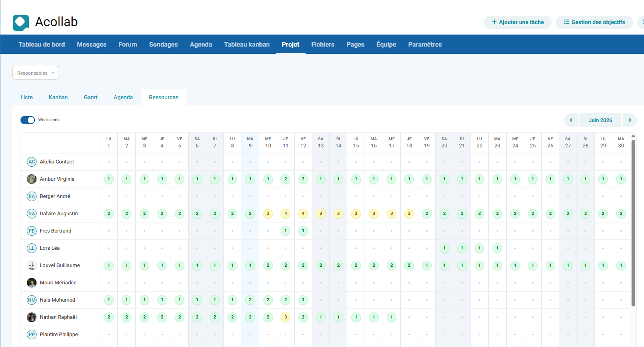Image resolution: width=644 pixels, height=347 pixels.
Task: Click the name Mouri Mériadec
Action: point(58,283)
